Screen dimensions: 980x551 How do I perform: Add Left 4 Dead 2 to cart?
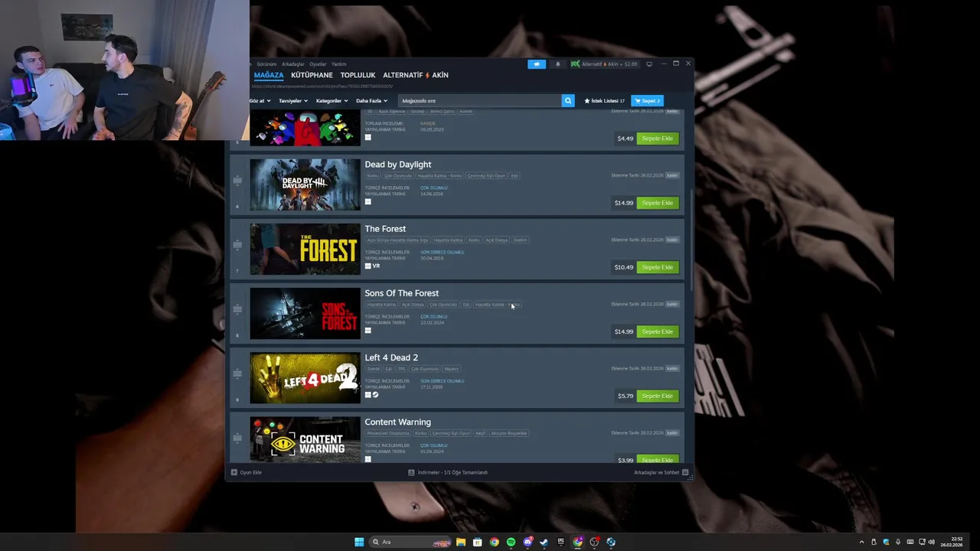click(x=658, y=396)
